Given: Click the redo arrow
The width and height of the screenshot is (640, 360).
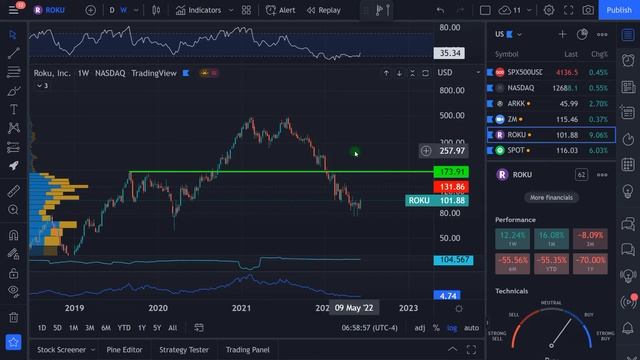Looking at the screenshot, I should click(460, 10).
